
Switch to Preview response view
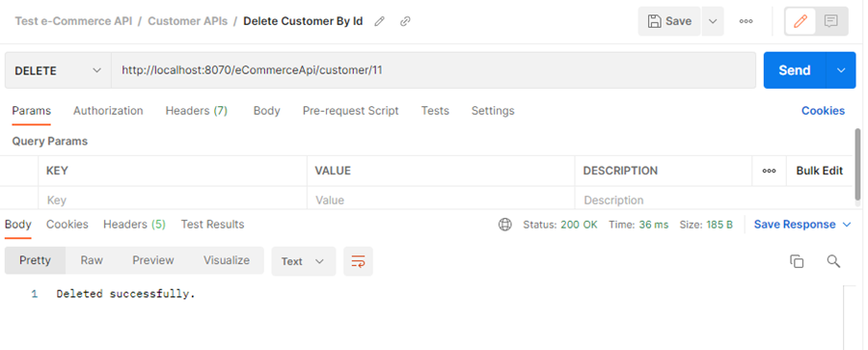(152, 260)
